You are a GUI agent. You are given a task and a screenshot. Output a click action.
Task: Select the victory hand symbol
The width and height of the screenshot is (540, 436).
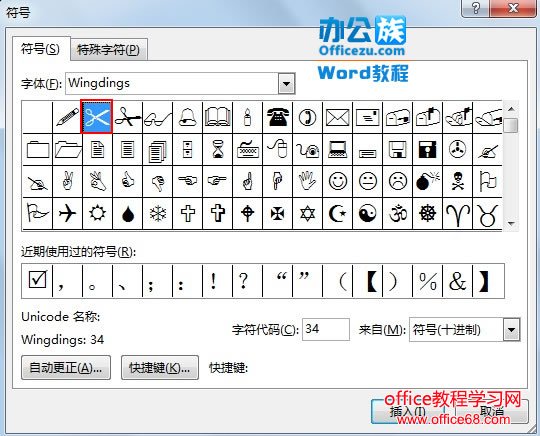[x=68, y=181]
